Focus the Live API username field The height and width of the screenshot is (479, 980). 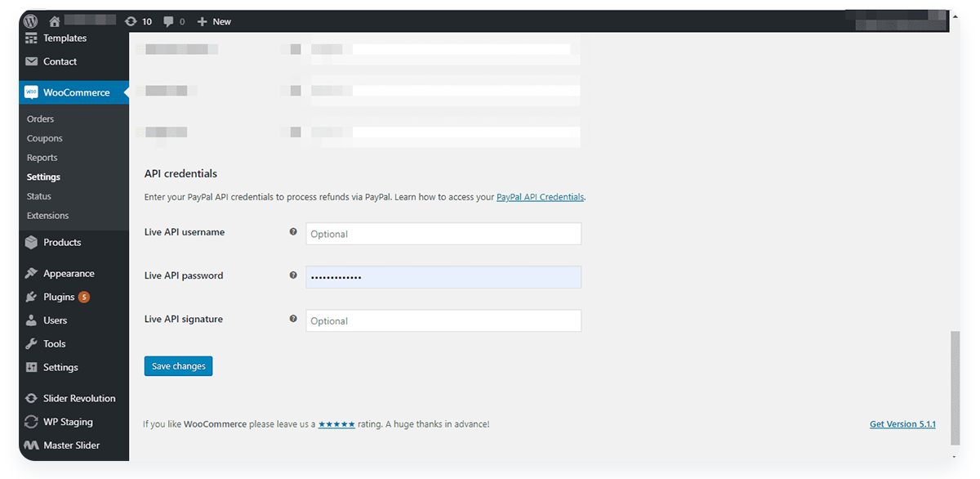pos(443,234)
